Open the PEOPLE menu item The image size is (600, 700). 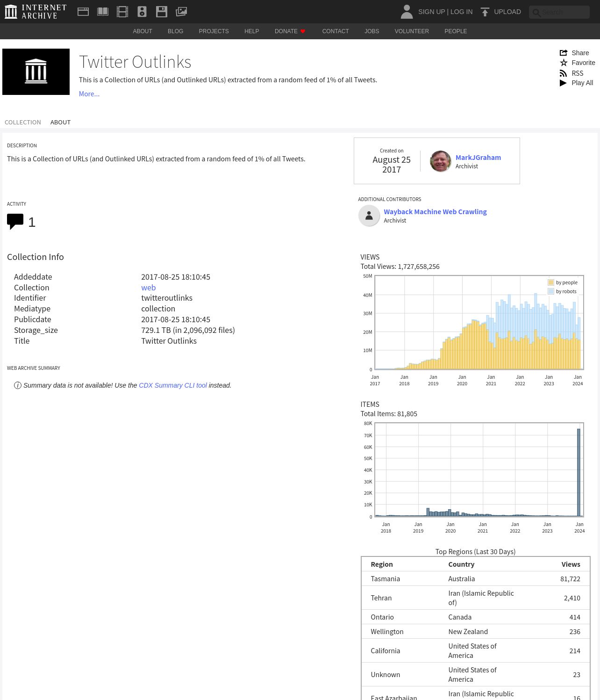tap(456, 31)
